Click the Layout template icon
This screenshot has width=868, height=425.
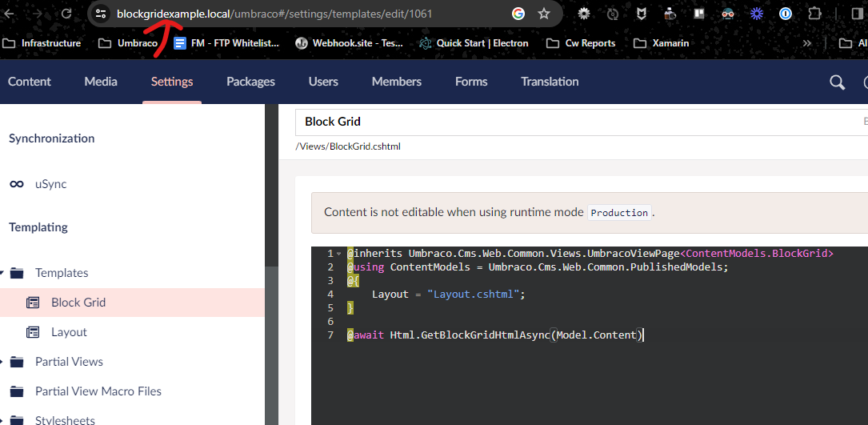[34, 332]
